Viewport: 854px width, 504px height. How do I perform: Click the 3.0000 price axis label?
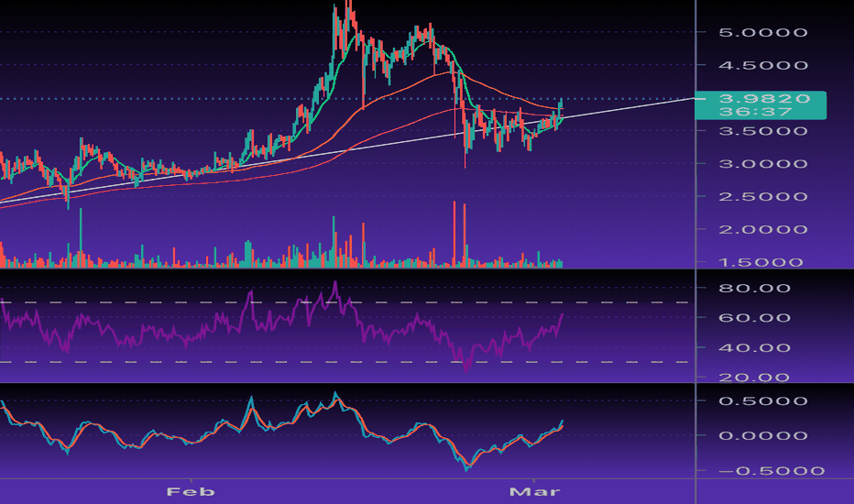[x=763, y=164]
